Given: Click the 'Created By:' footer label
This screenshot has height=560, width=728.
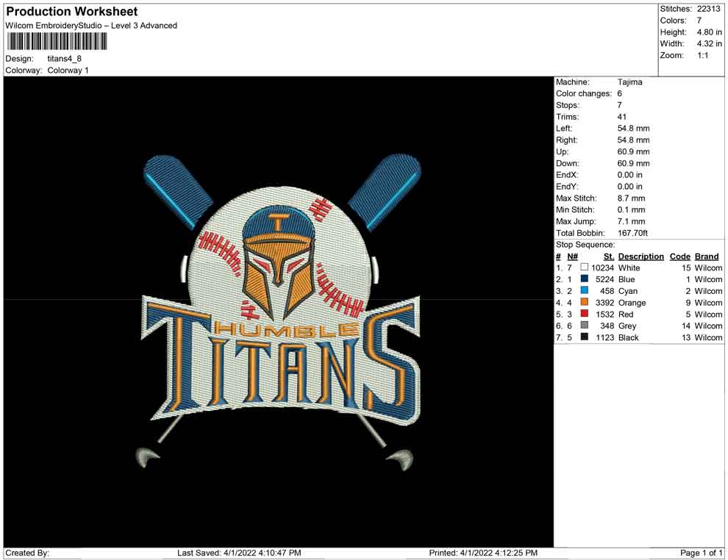Looking at the screenshot, I should tap(27, 553).
